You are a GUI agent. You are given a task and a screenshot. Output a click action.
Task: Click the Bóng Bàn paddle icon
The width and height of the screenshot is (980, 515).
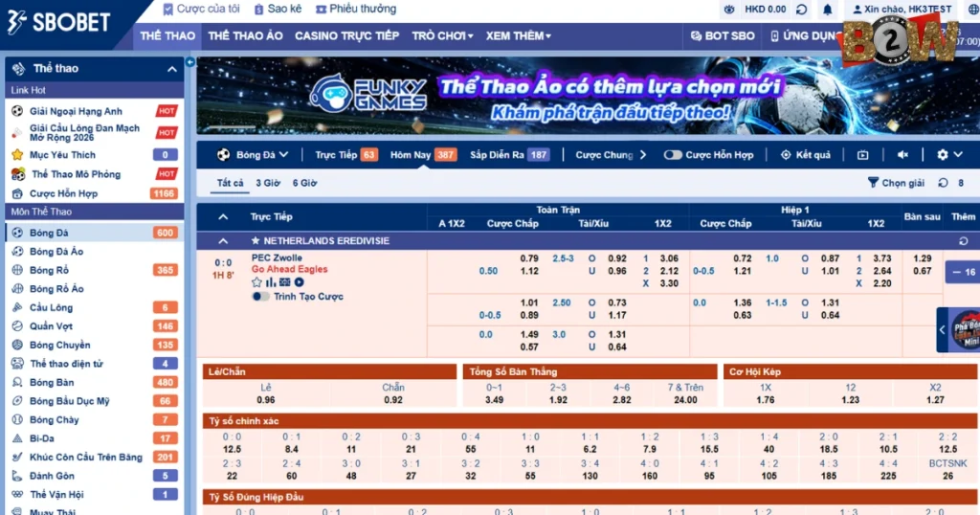pos(17,382)
